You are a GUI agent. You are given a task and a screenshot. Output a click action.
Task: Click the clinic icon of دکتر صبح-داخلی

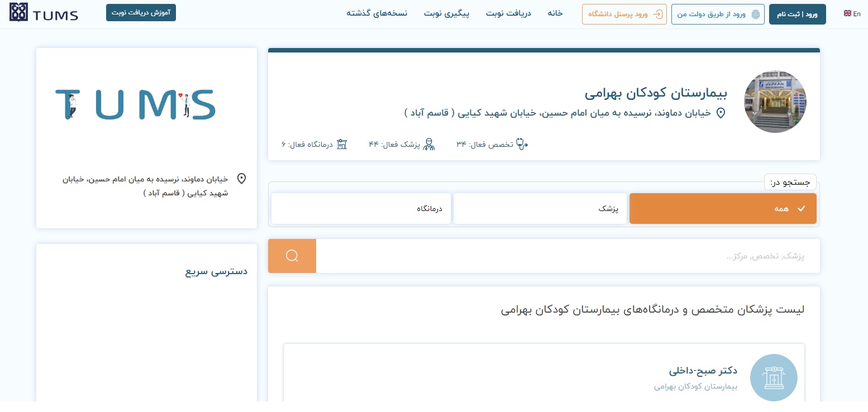tap(774, 378)
